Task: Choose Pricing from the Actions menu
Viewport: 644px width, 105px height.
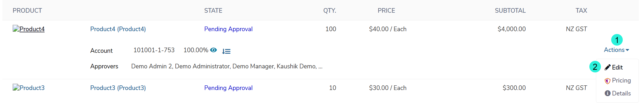Action: [618, 80]
